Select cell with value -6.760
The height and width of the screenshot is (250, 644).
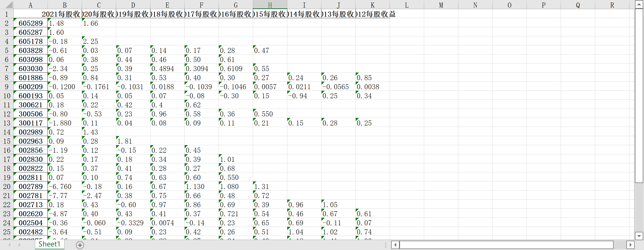click(x=65, y=186)
